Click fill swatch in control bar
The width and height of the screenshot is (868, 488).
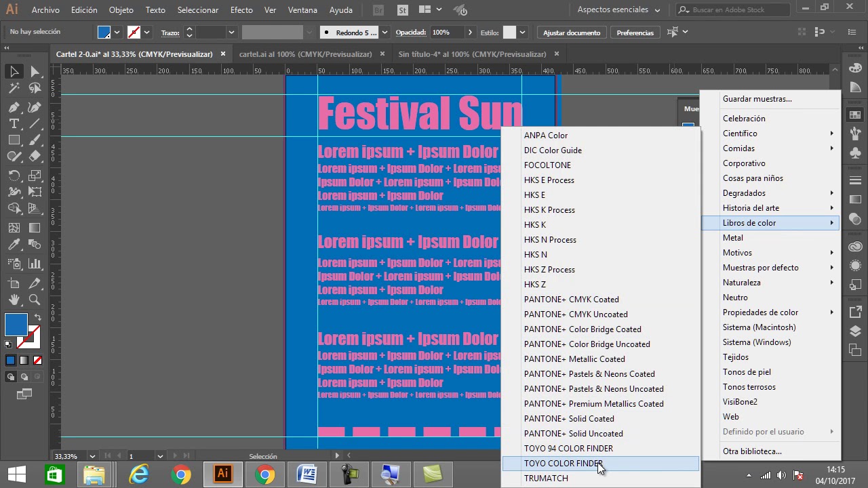coord(104,33)
